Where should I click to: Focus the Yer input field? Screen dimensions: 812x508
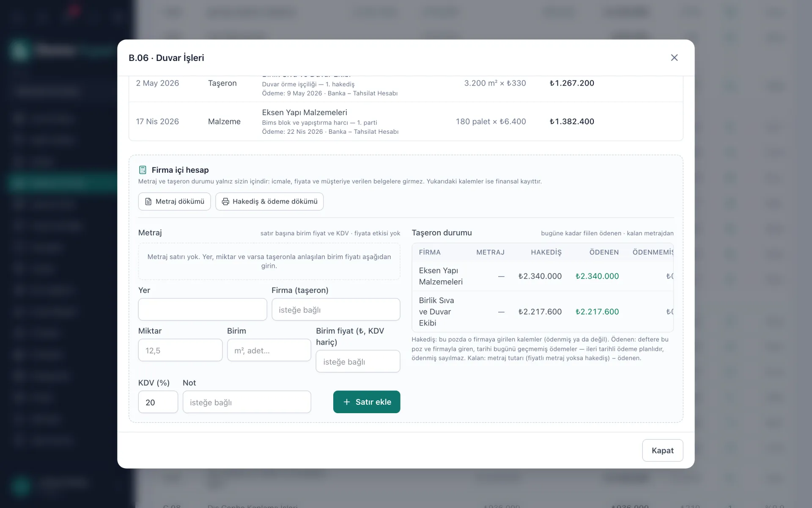203,309
